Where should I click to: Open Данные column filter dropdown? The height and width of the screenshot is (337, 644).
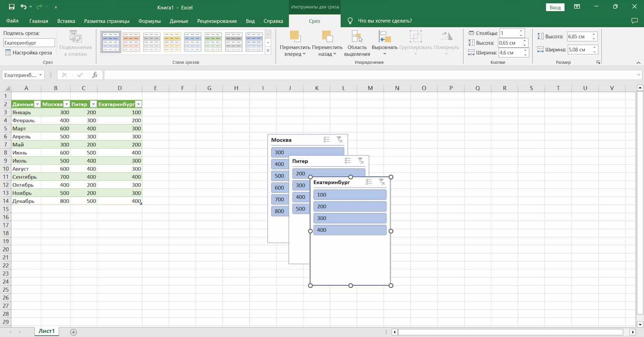[x=37, y=104]
